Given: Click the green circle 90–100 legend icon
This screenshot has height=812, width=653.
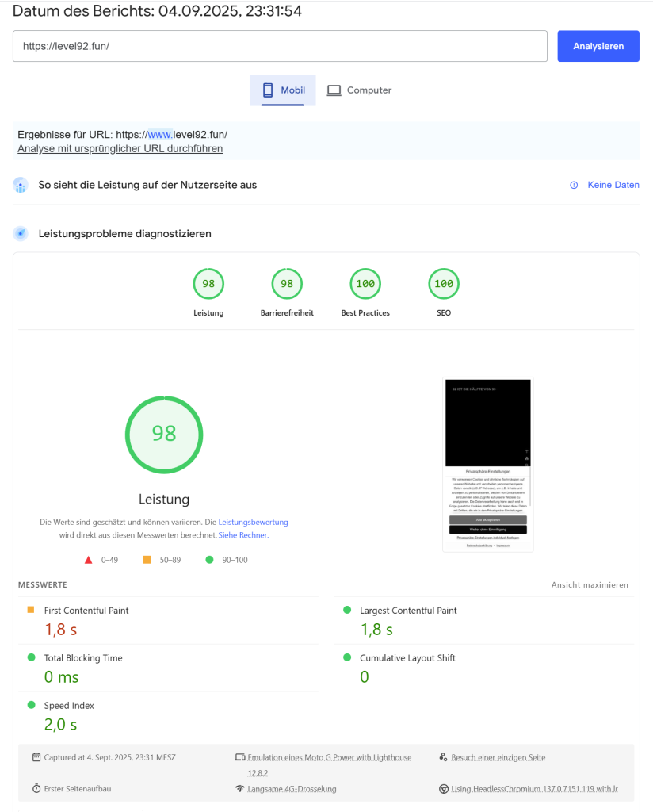Looking at the screenshot, I should 209,560.
